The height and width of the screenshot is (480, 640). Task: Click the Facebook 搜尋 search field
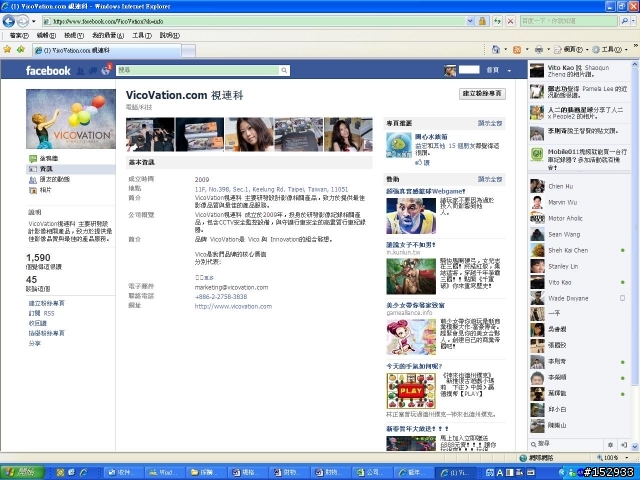pos(198,71)
